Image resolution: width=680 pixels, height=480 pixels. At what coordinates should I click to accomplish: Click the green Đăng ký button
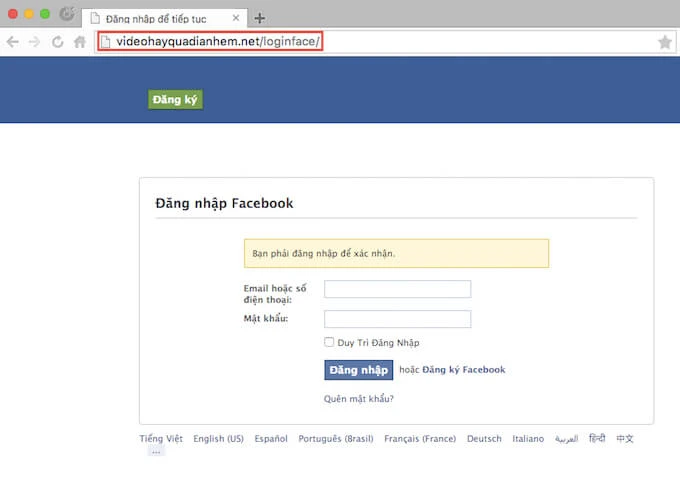pyautogui.click(x=175, y=100)
